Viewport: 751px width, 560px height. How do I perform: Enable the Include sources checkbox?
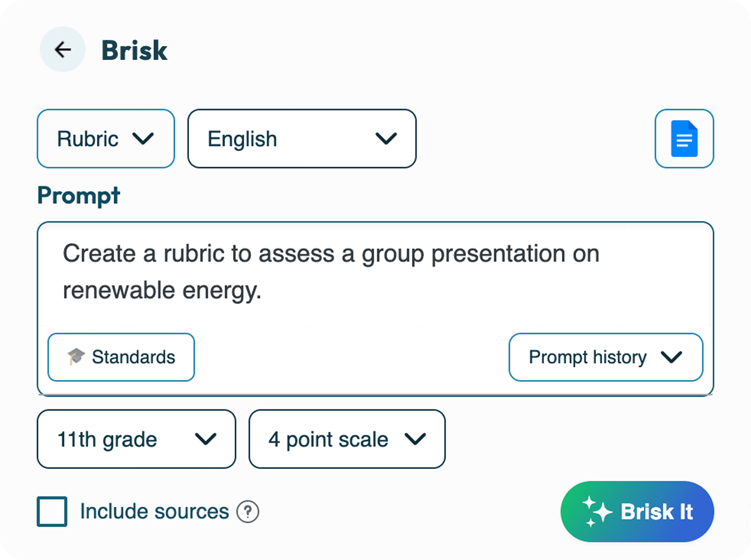[x=52, y=511]
